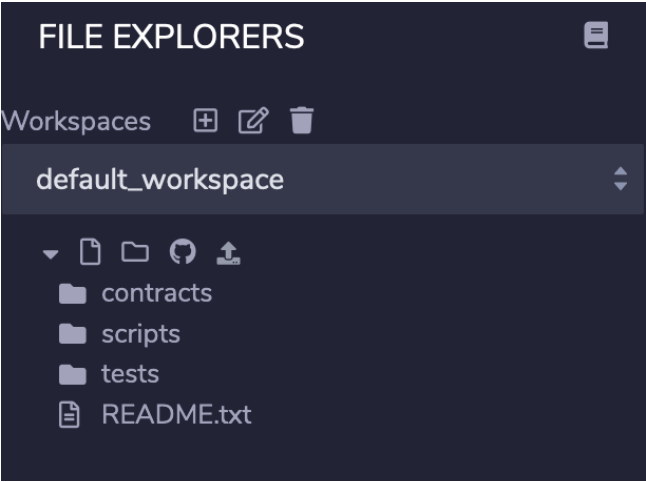Open the default_workspace dropdown
The image size is (646, 482).
pyautogui.click(x=323, y=179)
